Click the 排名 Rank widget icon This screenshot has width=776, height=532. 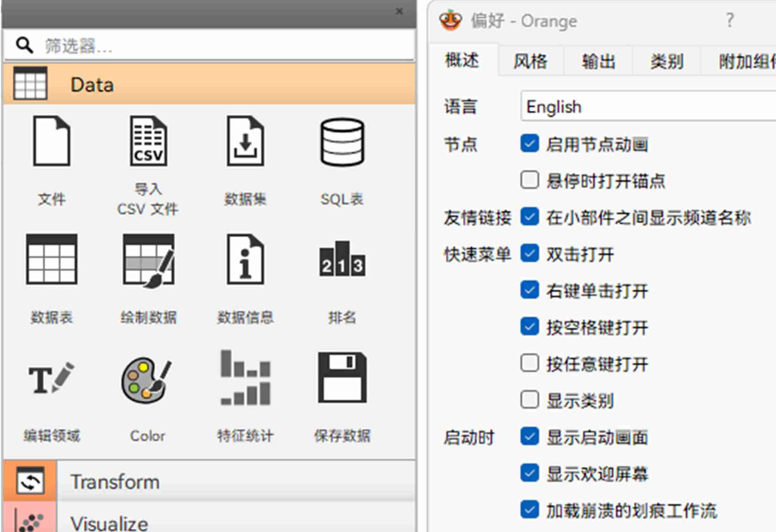click(x=342, y=259)
